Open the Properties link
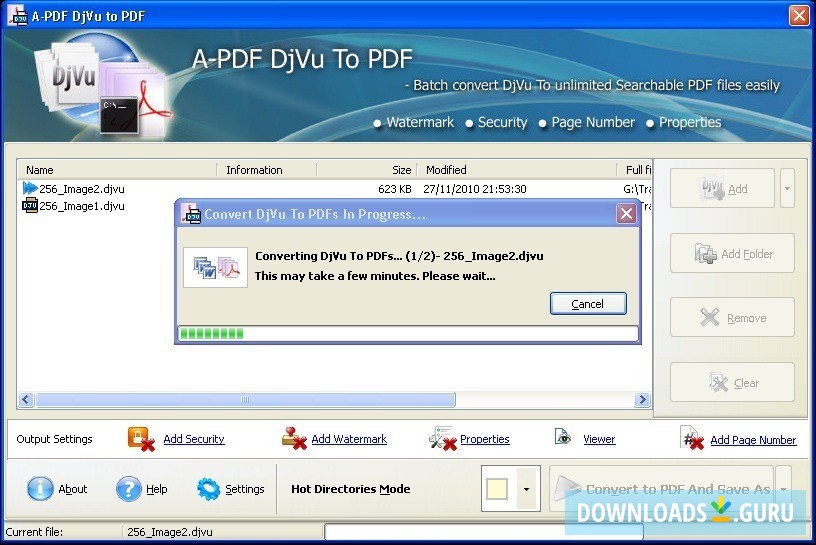The height and width of the screenshot is (545, 816). click(484, 439)
